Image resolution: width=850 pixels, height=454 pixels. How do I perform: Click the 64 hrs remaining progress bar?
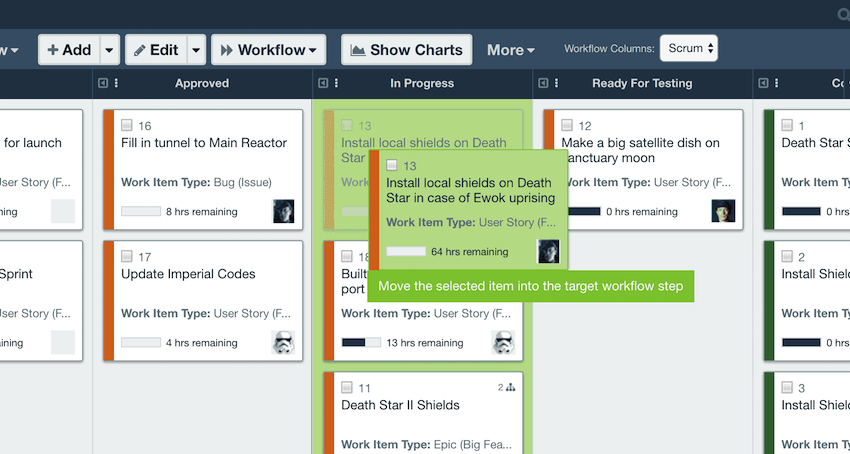point(406,252)
